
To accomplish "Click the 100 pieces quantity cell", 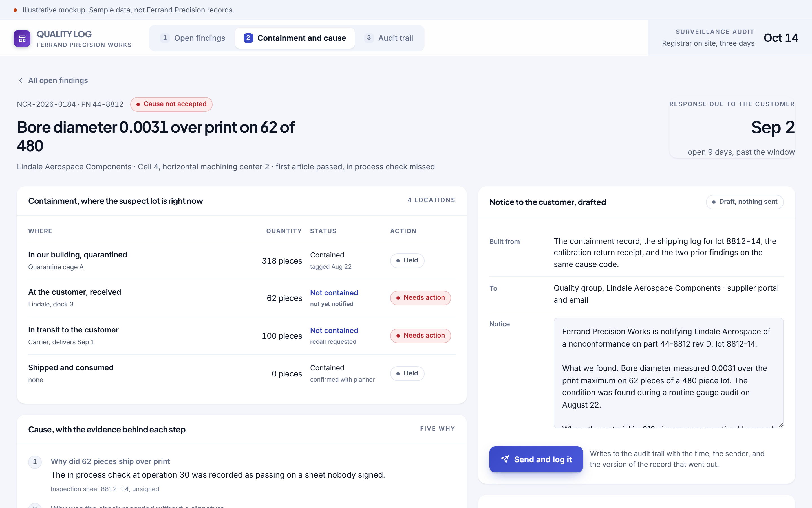I will [x=282, y=336].
